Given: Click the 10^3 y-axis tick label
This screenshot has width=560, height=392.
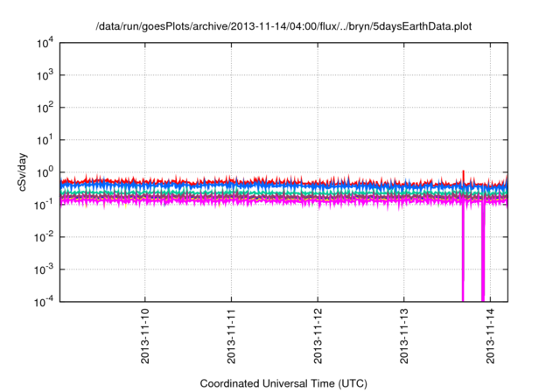Looking at the screenshot, I should [45, 75].
